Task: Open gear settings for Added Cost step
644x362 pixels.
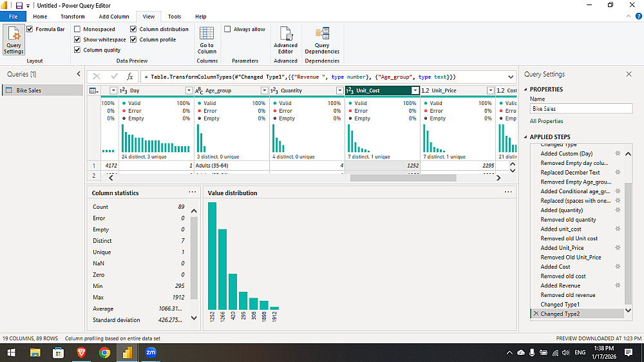Action: point(618,267)
